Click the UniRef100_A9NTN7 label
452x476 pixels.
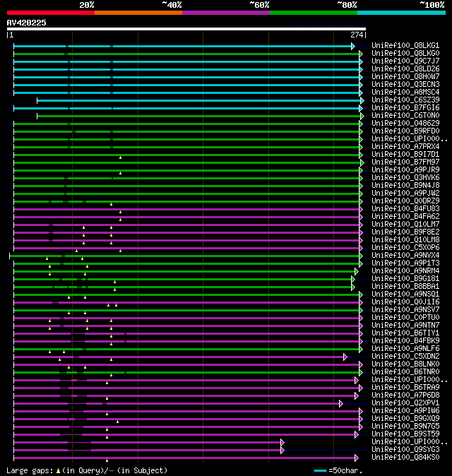tap(405, 326)
